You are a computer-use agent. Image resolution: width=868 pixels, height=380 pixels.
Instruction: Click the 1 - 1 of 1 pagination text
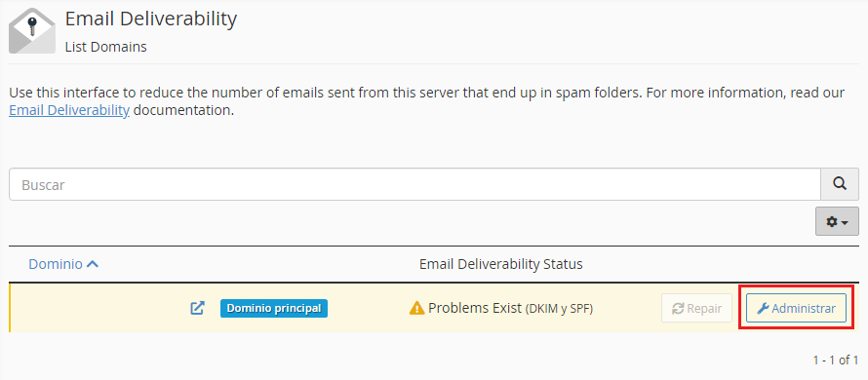coord(836,361)
